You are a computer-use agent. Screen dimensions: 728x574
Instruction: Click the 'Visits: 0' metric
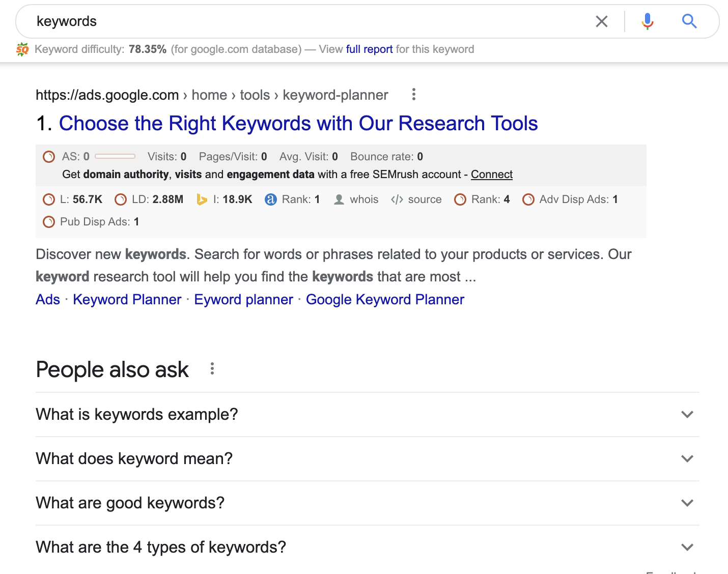pyautogui.click(x=167, y=157)
